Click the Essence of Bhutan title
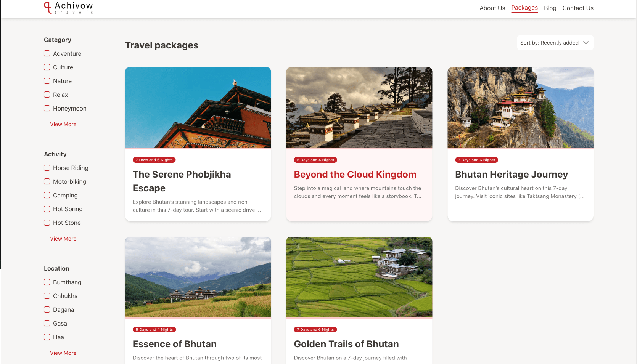637x364 pixels. coord(174,344)
